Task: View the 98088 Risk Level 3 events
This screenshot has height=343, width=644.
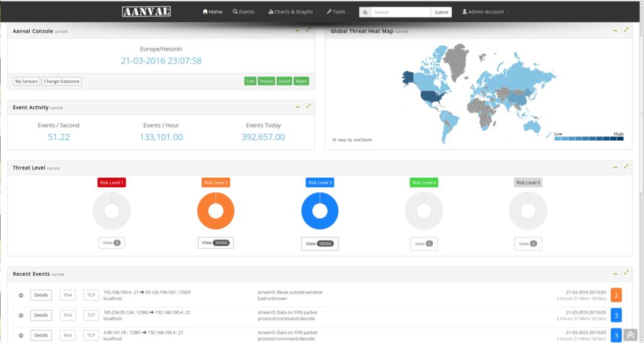Action: click(x=320, y=244)
